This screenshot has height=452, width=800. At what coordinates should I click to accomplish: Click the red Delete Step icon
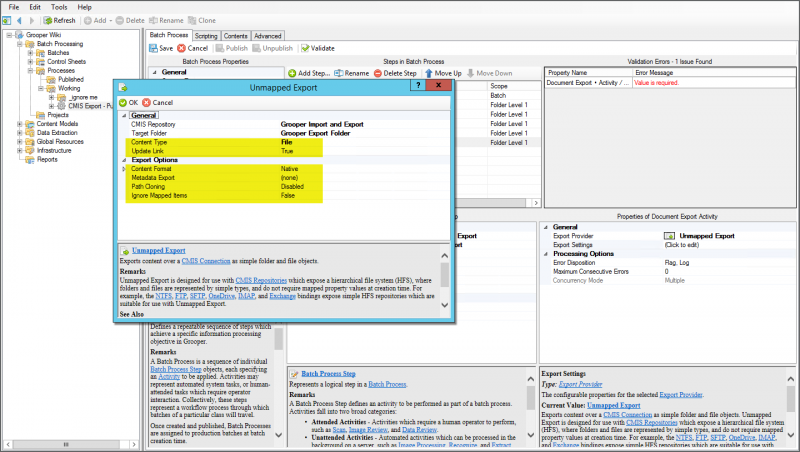pos(378,73)
